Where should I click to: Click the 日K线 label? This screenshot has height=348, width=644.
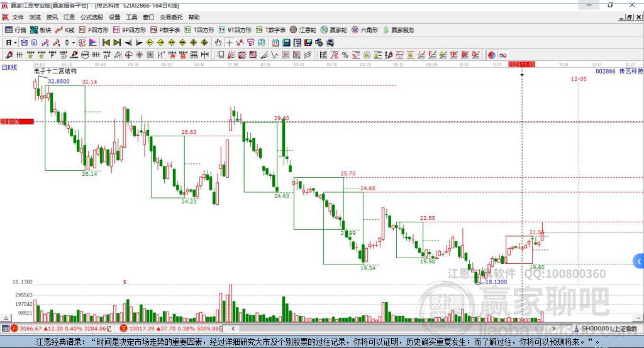point(9,67)
